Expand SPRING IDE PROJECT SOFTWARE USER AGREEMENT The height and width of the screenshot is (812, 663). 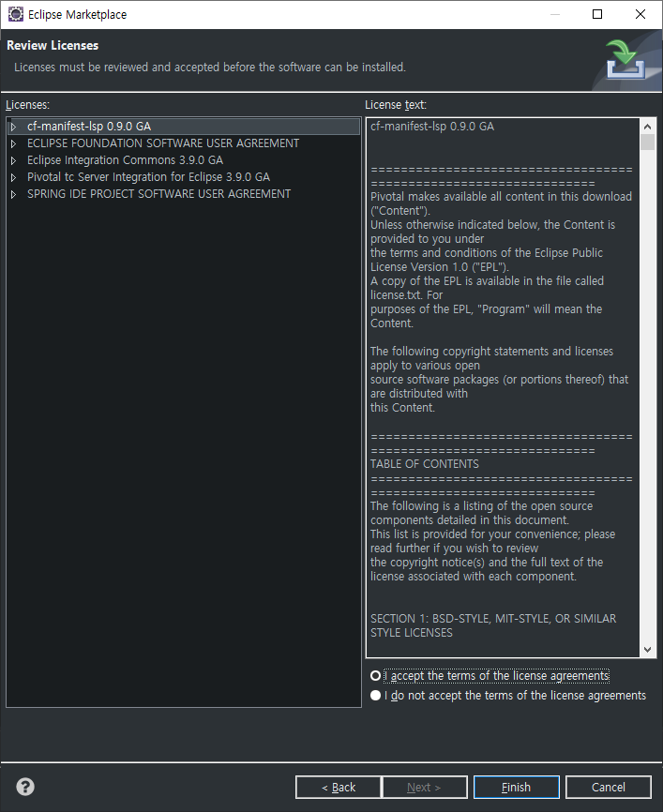pos(13,194)
